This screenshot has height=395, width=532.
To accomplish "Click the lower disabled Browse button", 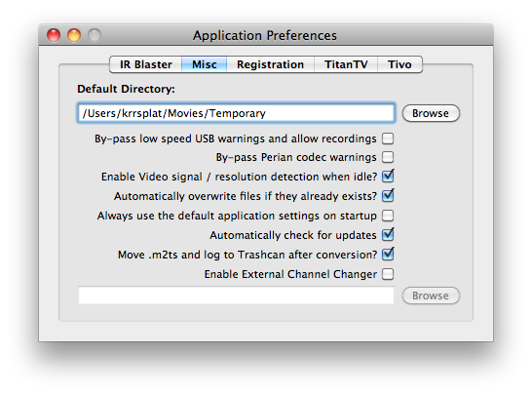I will [431, 296].
